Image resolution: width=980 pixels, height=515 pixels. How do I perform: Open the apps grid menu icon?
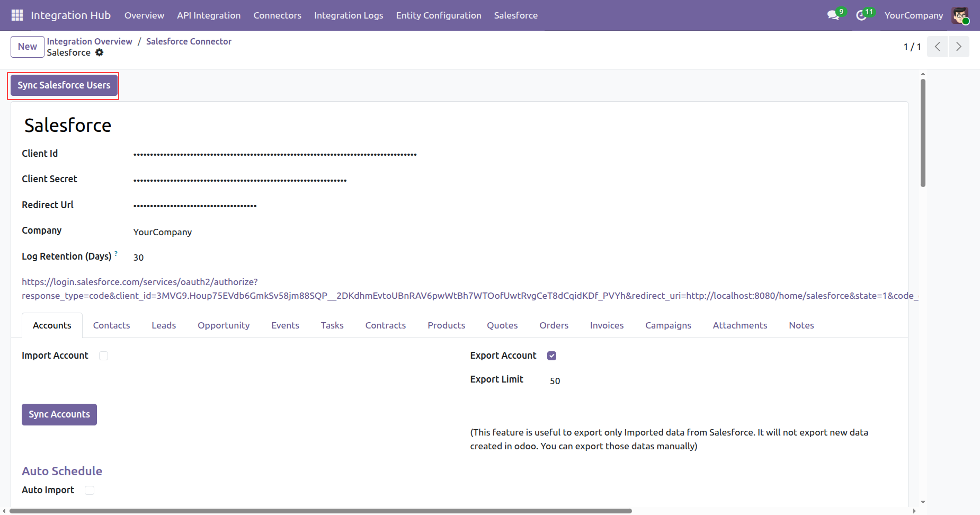tap(17, 15)
